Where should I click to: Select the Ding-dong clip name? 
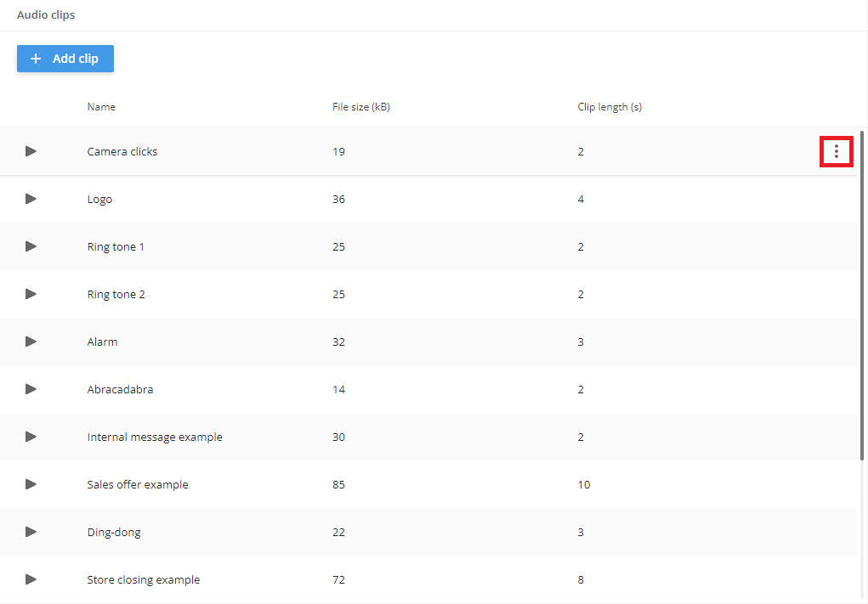(x=114, y=532)
